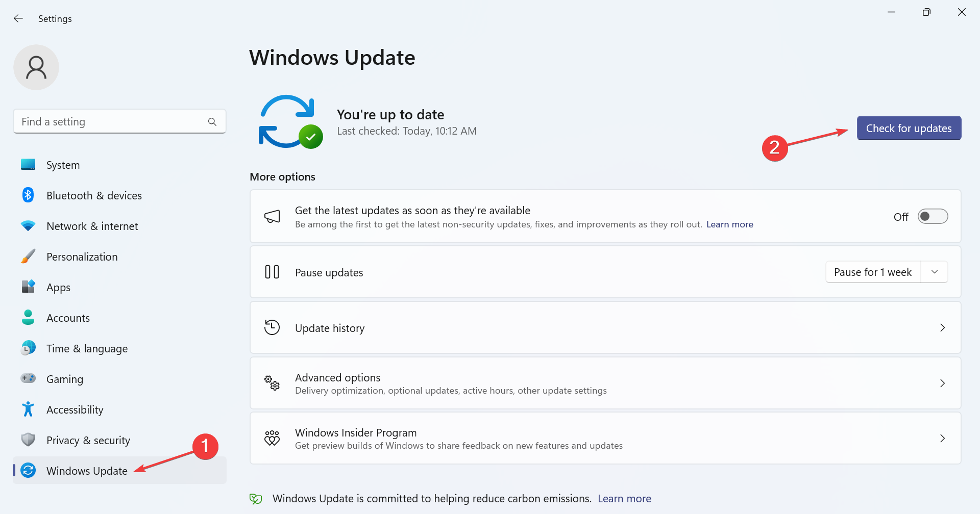The image size is (980, 514).
Task: Click the Insider Program hearts icon
Action: coord(272,438)
